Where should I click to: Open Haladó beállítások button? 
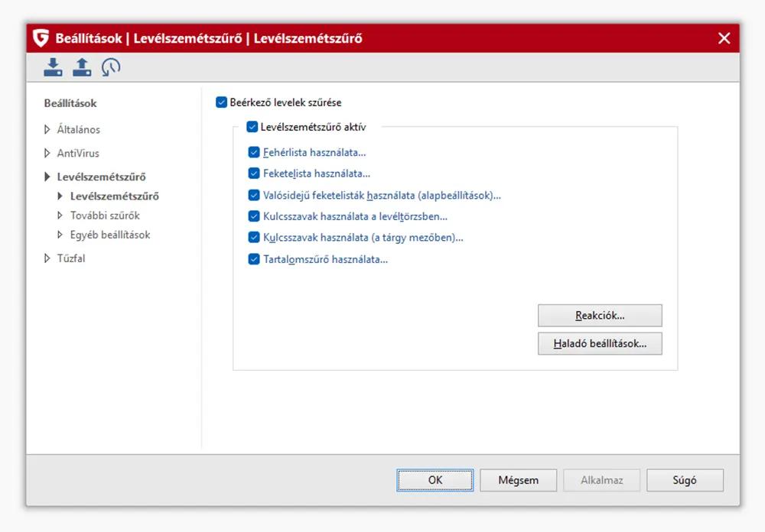(600, 344)
